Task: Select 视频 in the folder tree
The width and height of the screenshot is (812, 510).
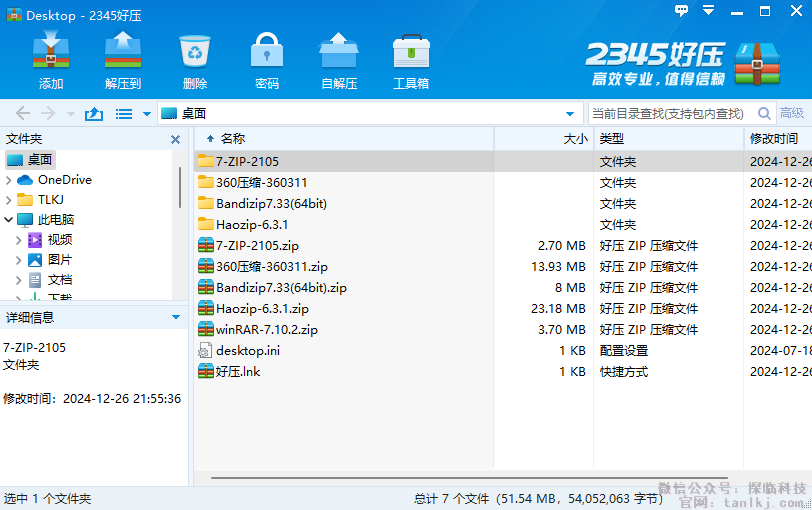Action: [x=50, y=240]
